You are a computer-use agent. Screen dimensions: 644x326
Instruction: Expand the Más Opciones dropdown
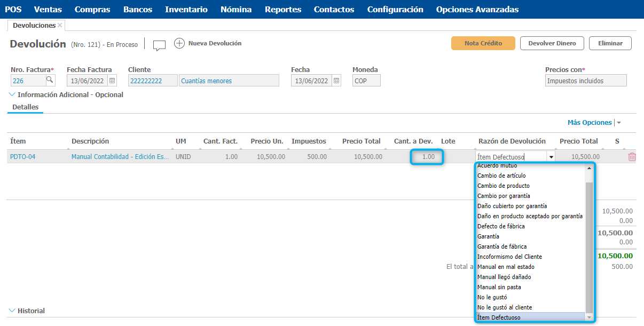pyautogui.click(x=619, y=123)
